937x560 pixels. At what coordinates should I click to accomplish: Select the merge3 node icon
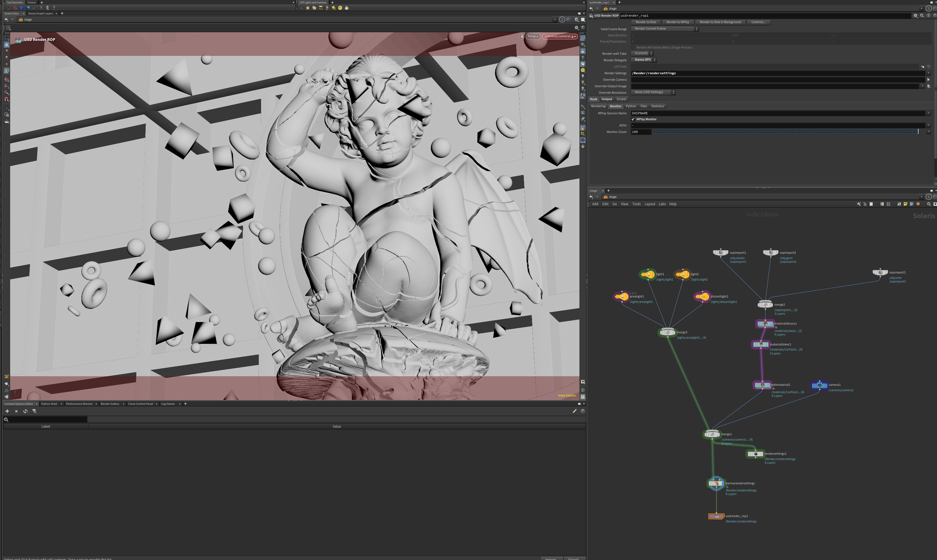click(x=668, y=333)
